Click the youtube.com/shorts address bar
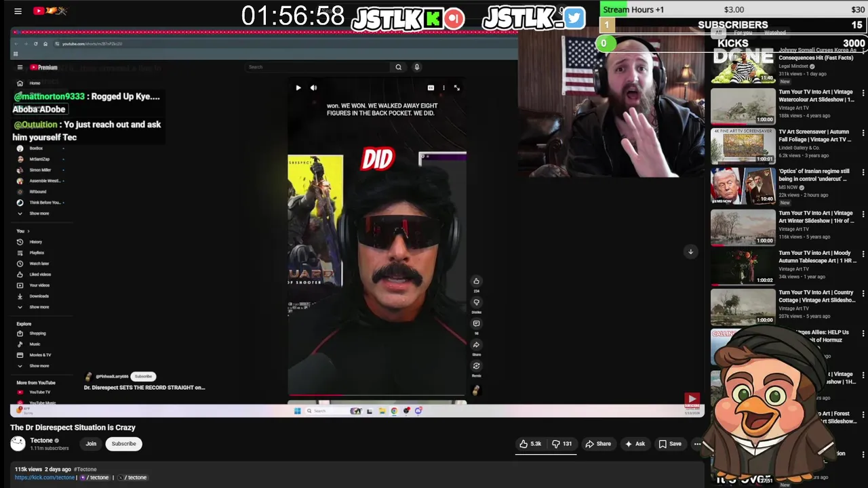 92,43
